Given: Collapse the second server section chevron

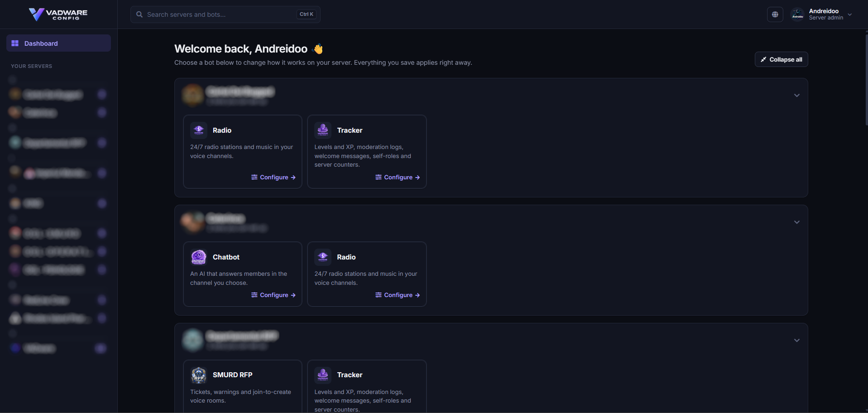Looking at the screenshot, I should [x=797, y=222].
